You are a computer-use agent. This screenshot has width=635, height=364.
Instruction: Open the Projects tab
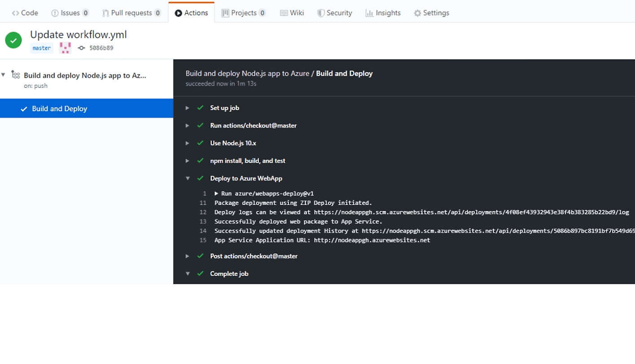click(244, 13)
